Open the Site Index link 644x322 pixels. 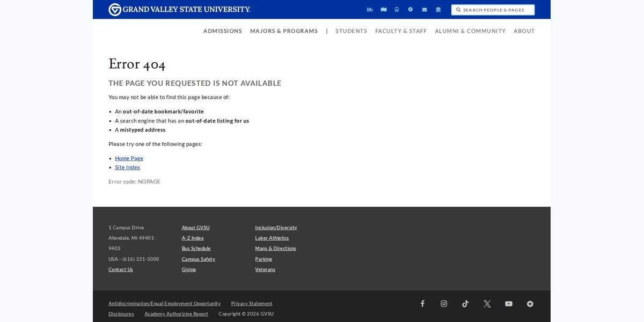[x=127, y=167]
